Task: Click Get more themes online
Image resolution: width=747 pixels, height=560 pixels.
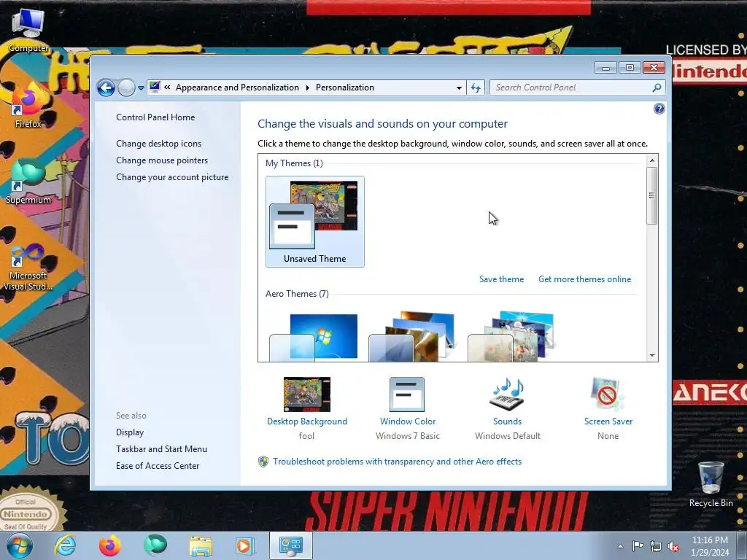Action: pyautogui.click(x=584, y=279)
